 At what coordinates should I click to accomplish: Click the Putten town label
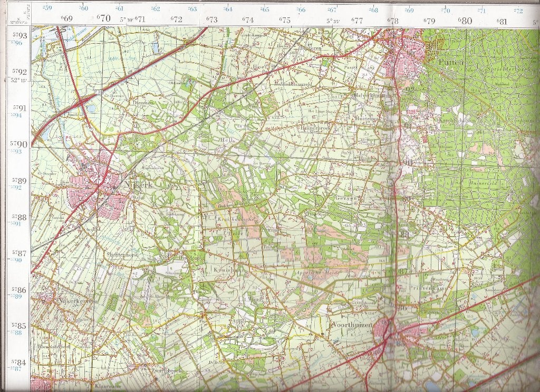tap(450, 62)
